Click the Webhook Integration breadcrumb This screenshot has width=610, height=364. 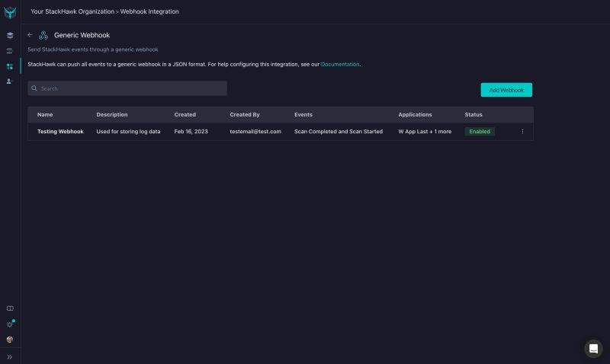149,11
